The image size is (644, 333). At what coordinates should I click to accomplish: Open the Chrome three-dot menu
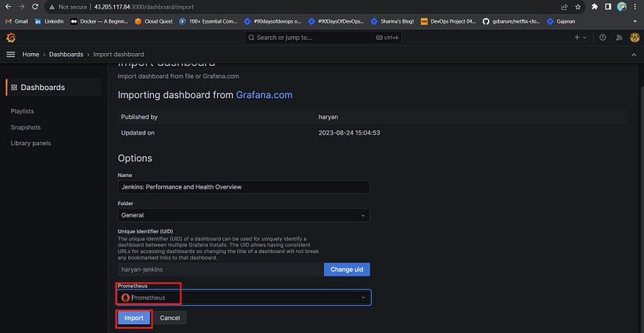click(x=635, y=7)
